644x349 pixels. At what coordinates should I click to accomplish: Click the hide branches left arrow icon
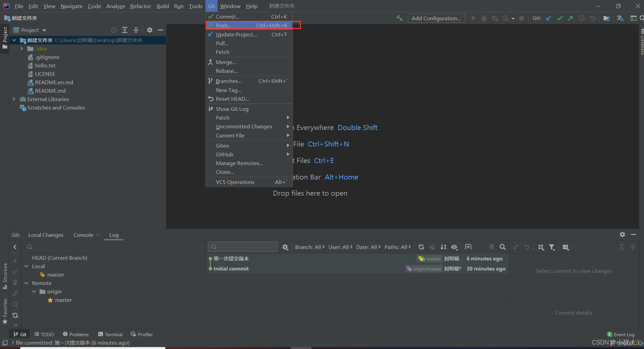coord(15,247)
